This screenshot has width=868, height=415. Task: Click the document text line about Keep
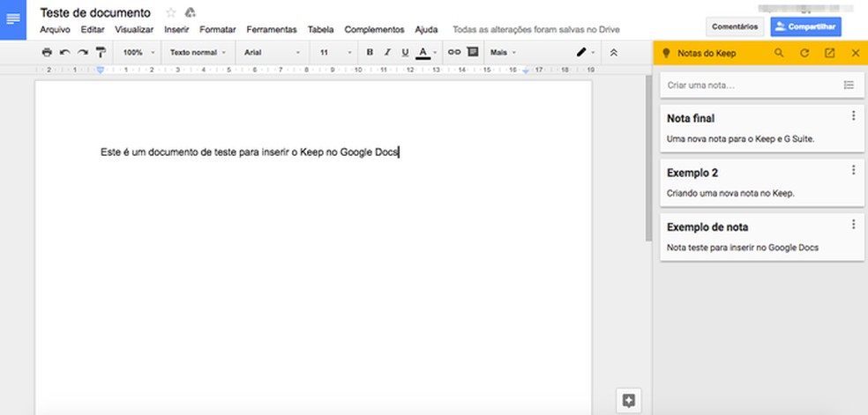click(x=249, y=152)
